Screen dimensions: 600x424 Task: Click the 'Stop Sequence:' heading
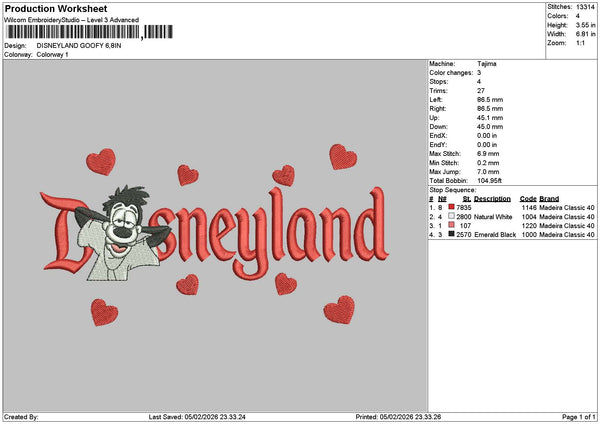(x=453, y=190)
